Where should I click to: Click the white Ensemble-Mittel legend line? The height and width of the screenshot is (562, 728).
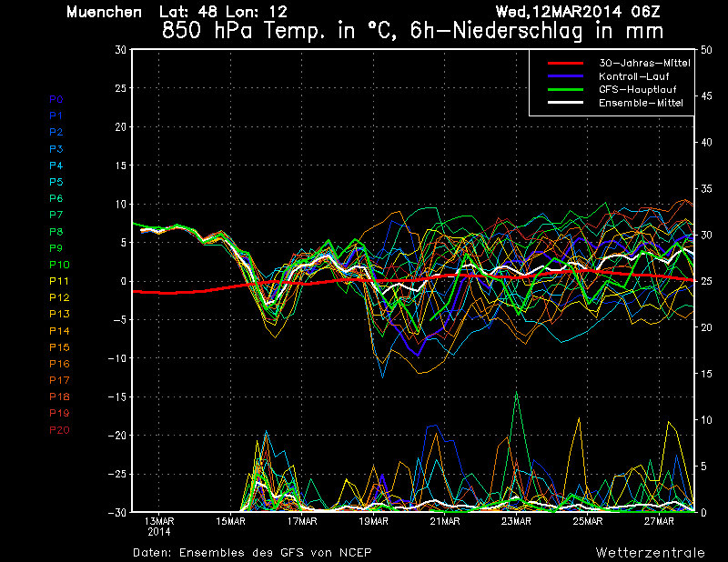565,103
